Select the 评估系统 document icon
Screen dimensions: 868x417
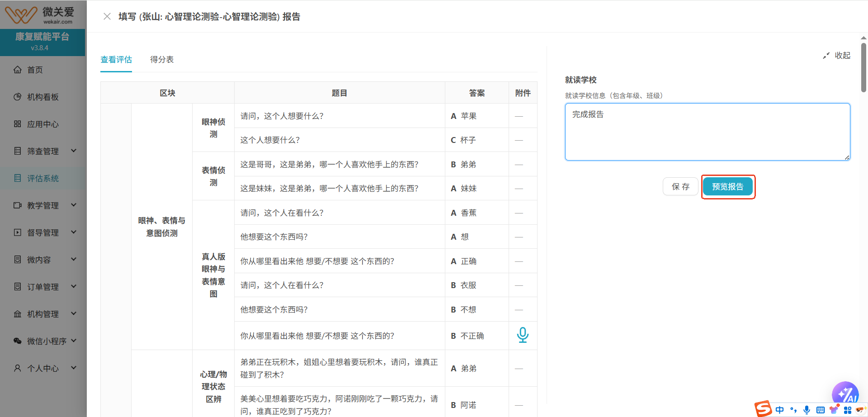click(17, 178)
